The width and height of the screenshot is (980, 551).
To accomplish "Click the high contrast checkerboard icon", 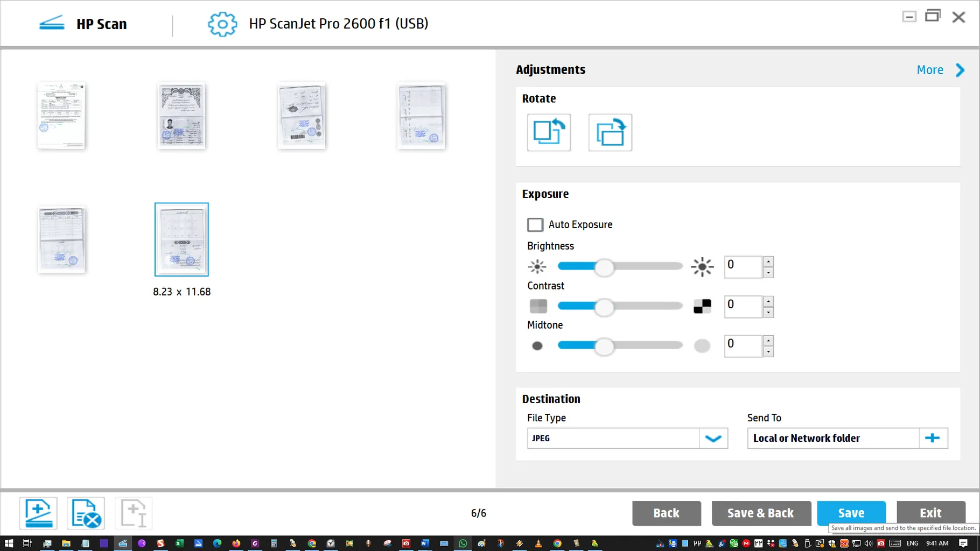I will click(x=702, y=306).
